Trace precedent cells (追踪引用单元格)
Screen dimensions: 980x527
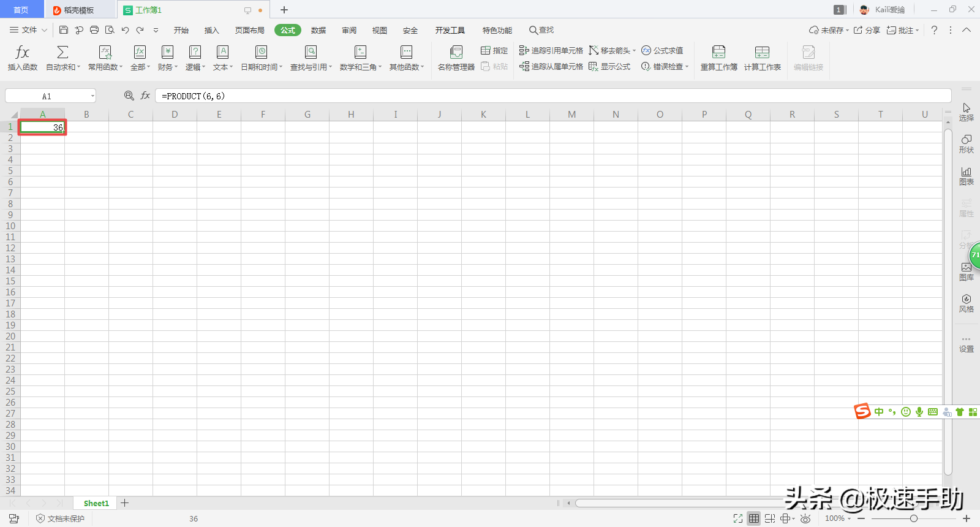(551, 50)
